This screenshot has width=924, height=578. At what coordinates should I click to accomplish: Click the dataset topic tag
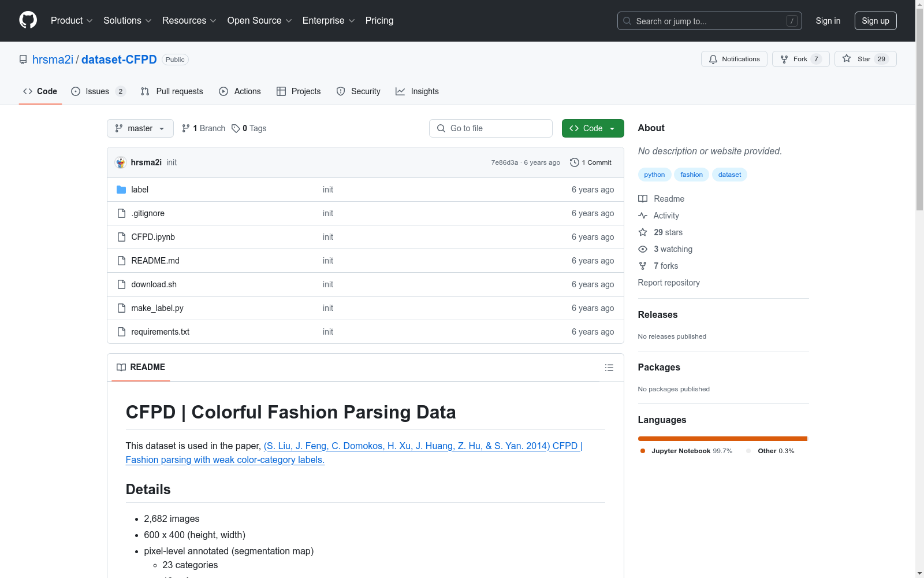click(729, 175)
